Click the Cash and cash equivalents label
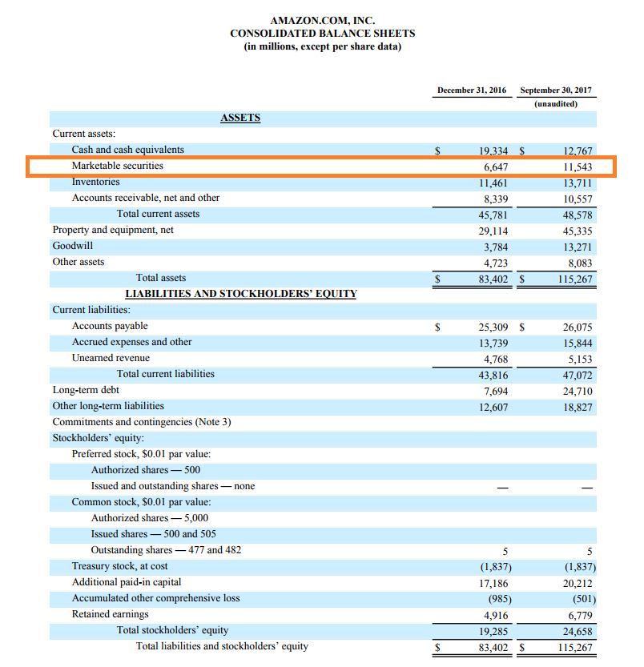Screen dimensions: 644x667 tap(127, 150)
